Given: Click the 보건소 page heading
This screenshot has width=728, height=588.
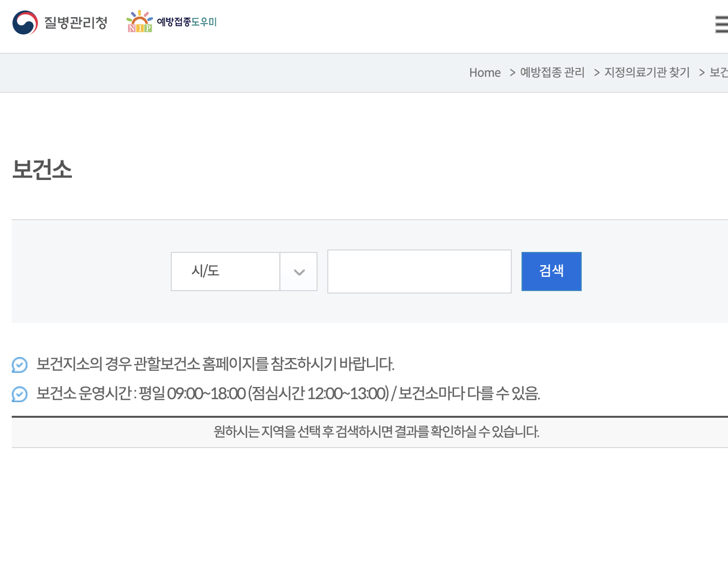Looking at the screenshot, I should point(42,170).
